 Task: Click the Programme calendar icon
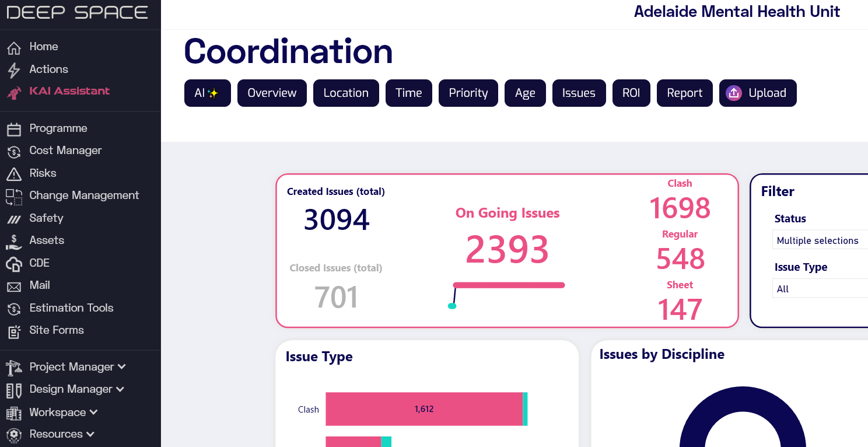coord(14,129)
